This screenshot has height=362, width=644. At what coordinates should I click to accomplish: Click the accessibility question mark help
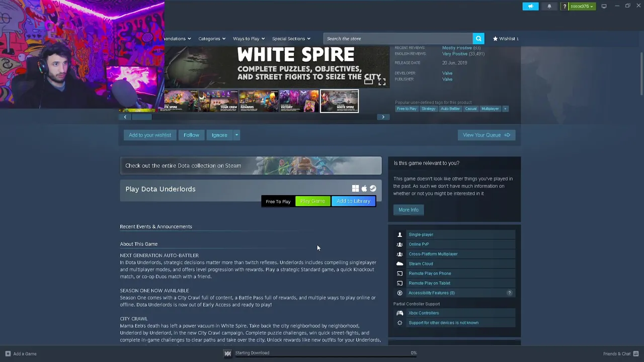pyautogui.click(x=509, y=293)
